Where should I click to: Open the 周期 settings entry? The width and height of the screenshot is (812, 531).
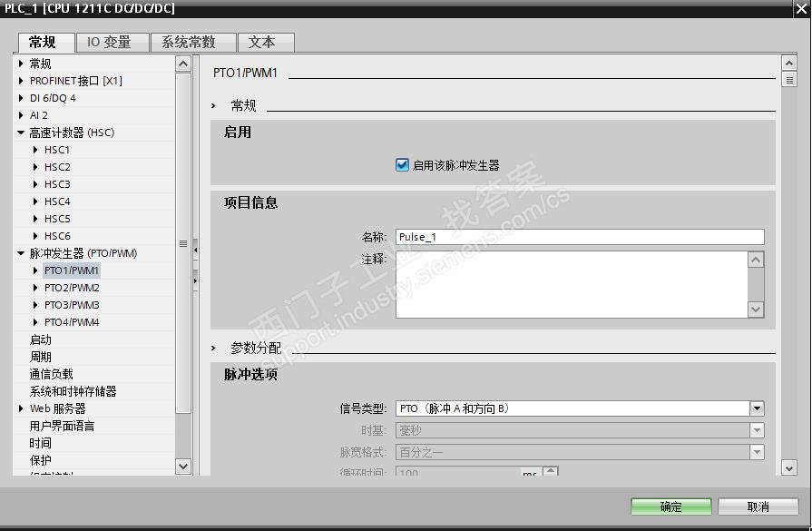click(41, 357)
